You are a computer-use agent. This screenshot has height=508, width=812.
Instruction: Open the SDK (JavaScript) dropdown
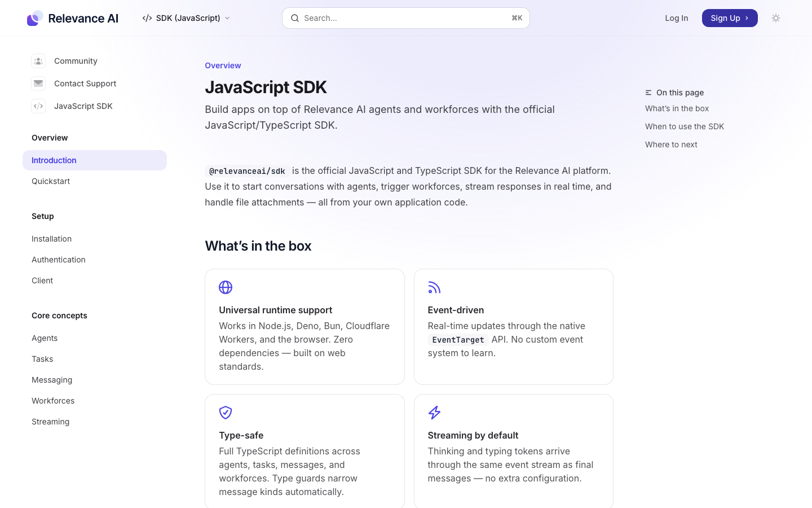click(186, 18)
